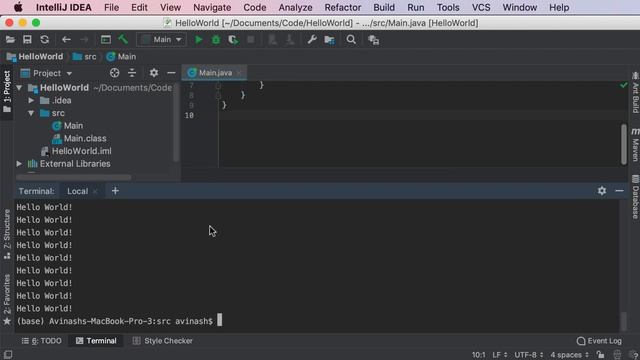Image resolution: width=640 pixels, height=360 pixels.
Task: Expand the .idea folder node
Action: pos(31,100)
